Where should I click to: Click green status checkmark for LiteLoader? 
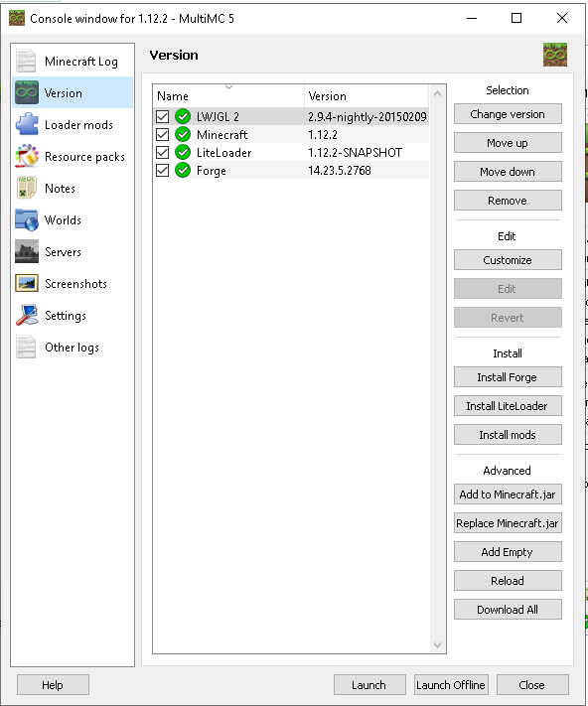[183, 152]
